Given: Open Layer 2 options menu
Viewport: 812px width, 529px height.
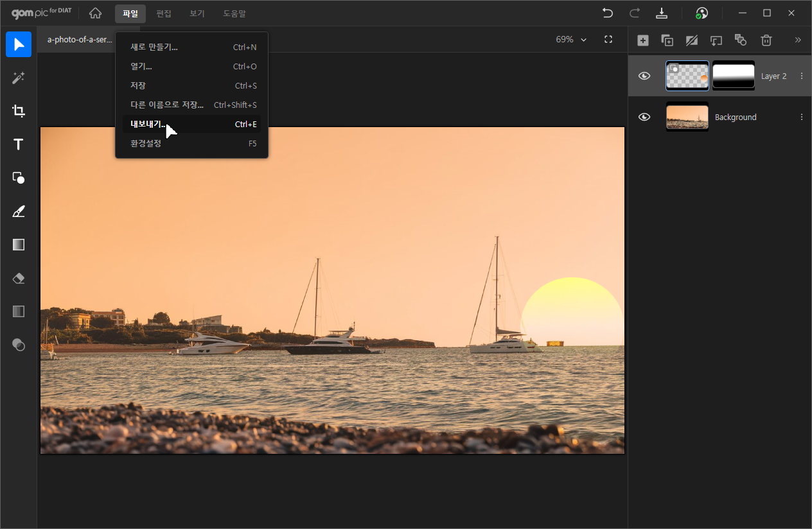Looking at the screenshot, I should (801, 76).
